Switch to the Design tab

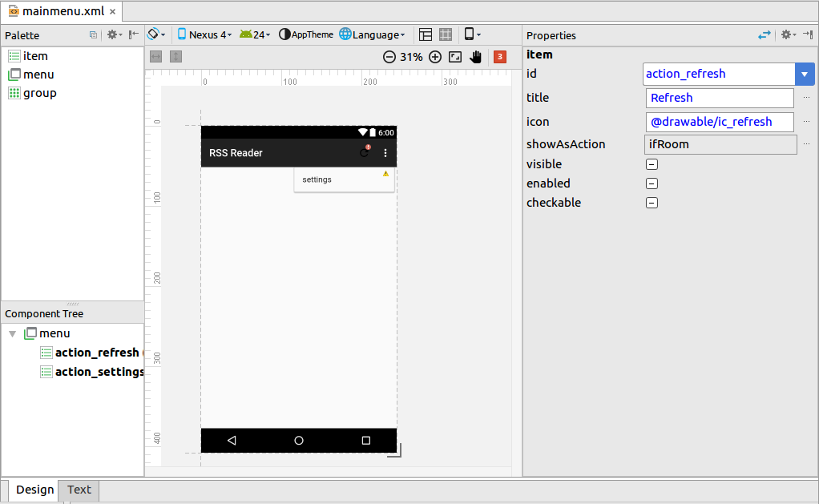coord(34,490)
